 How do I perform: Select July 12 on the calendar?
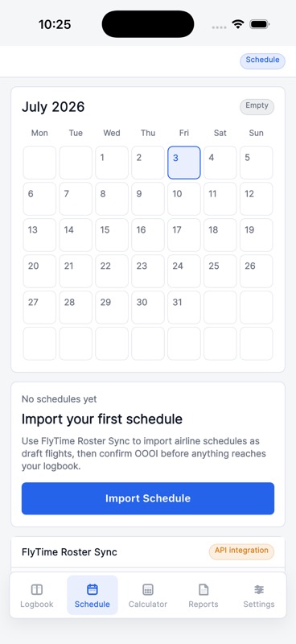click(256, 199)
